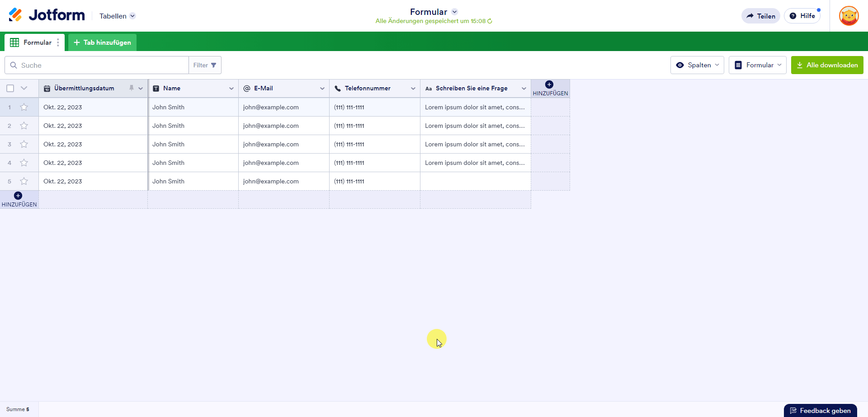Add a new tab with 'Tab hinzufügen'

(x=102, y=42)
